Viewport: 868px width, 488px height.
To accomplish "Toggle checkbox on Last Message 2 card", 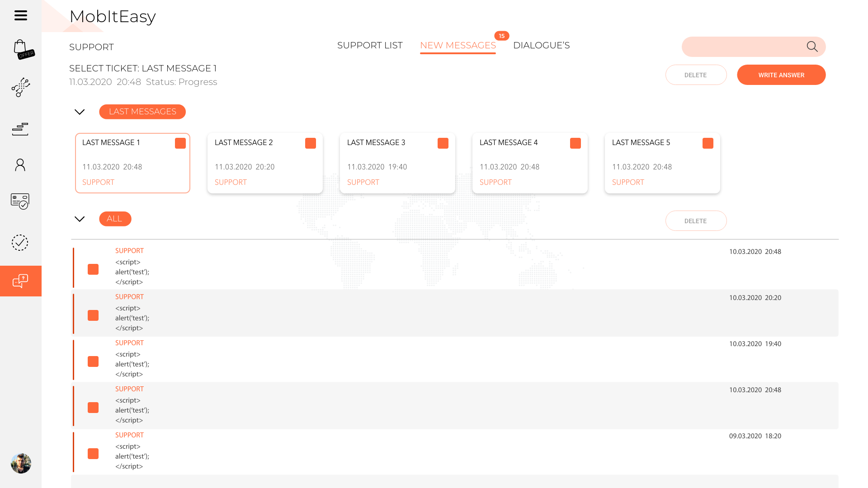I will coord(311,143).
